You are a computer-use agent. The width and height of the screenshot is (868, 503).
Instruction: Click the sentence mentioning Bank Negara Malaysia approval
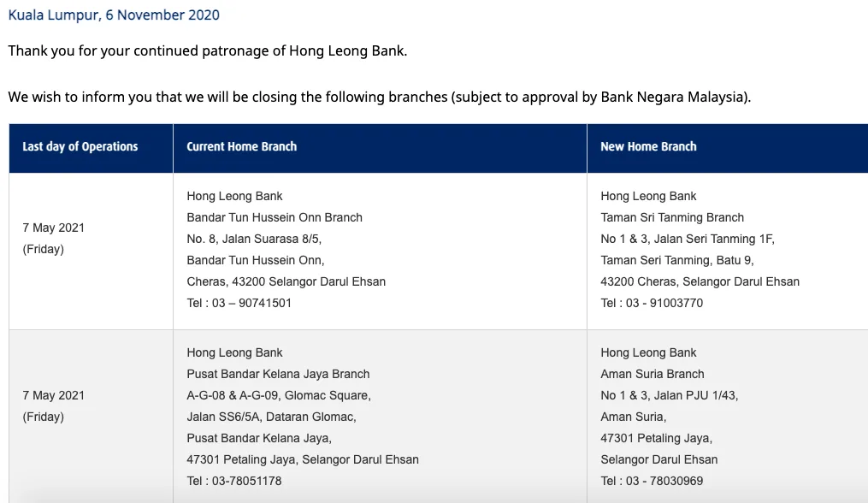click(x=380, y=97)
